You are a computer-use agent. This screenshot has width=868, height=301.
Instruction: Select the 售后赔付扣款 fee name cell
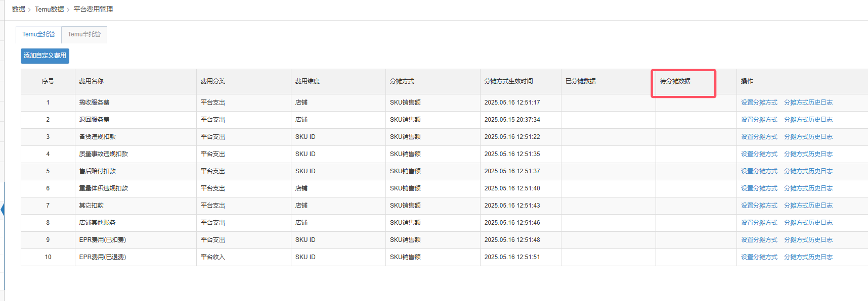point(136,171)
